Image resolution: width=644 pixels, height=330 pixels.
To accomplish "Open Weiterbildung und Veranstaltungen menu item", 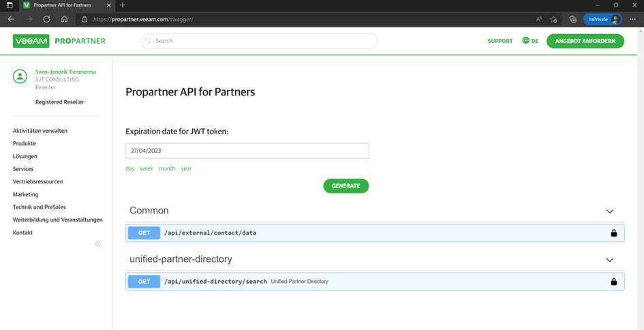I will click(x=57, y=220).
